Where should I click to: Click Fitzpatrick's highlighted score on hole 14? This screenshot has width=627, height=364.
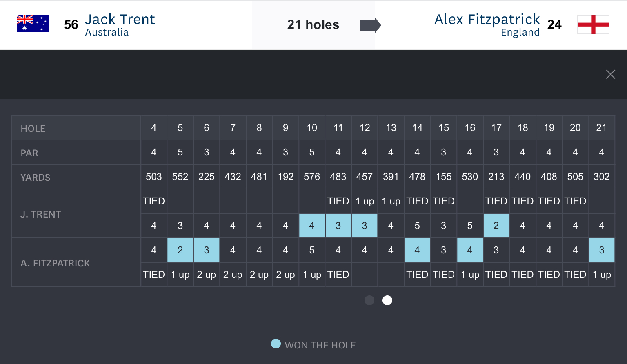point(417,250)
